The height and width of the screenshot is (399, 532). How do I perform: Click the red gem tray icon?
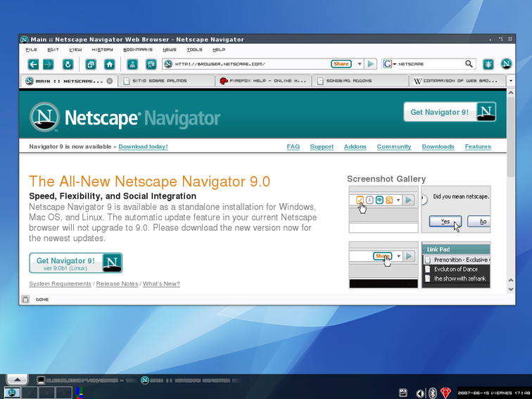[x=445, y=393]
